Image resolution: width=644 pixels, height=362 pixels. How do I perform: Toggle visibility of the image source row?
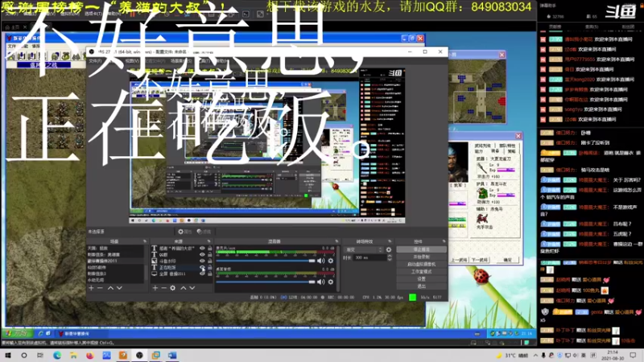tap(202, 261)
